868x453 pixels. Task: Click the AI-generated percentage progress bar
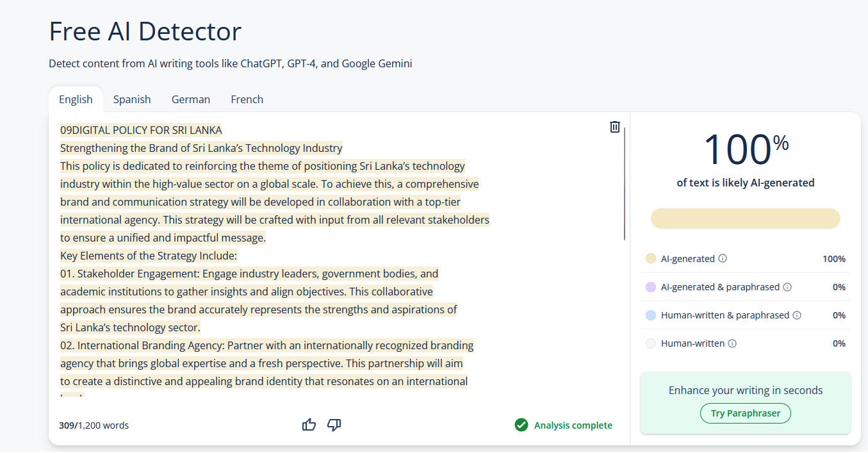(746, 218)
